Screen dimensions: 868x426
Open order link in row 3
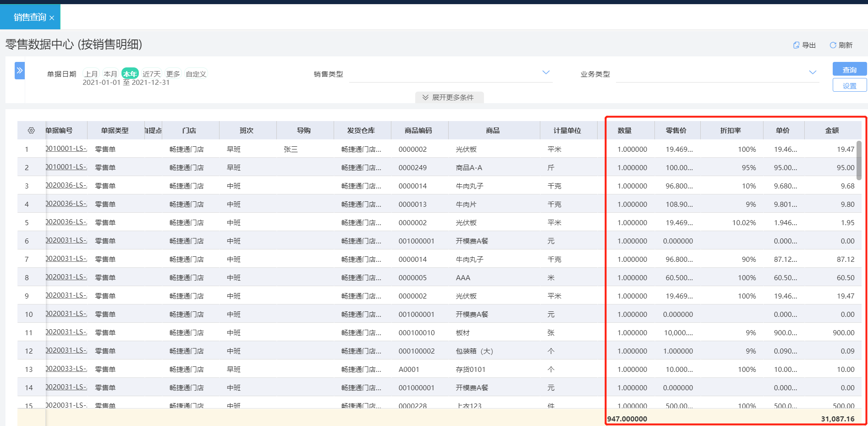click(x=66, y=185)
